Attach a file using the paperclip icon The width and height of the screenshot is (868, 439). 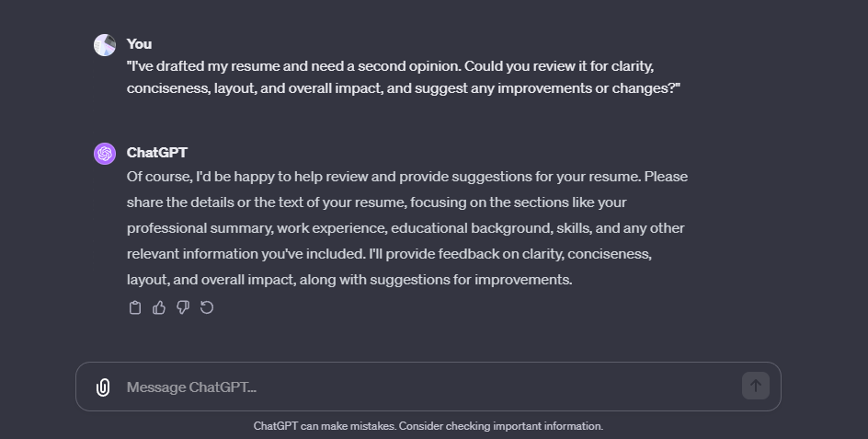pyautogui.click(x=103, y=387)
